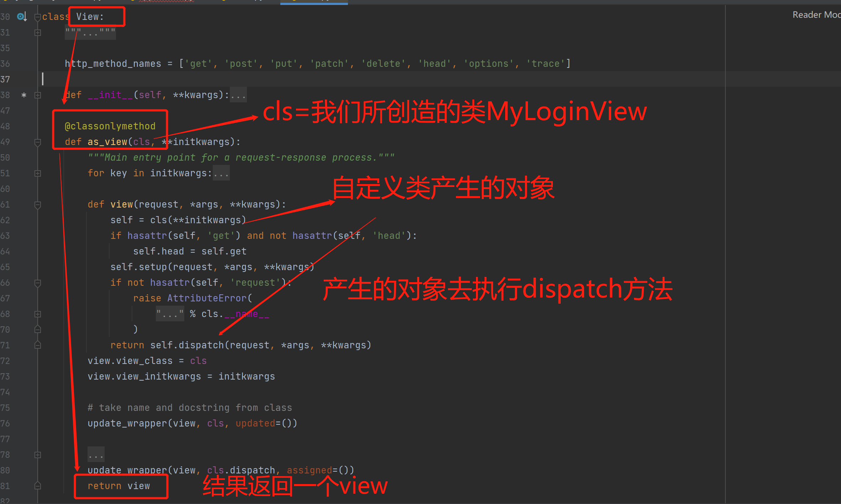Click the active editor tab underlined in blue
The height and width of the screenshot is (504, 841).
click(x=314, y=1)
